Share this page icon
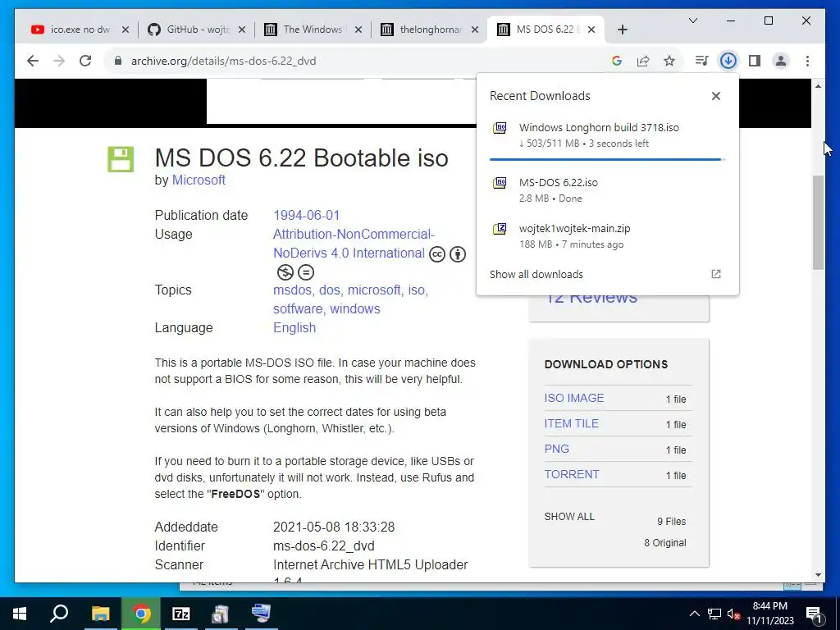The height and width of the screenshot is (630, 840). point(643,61)
